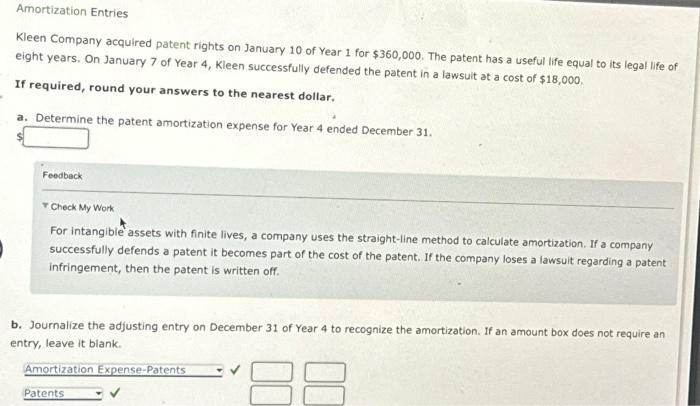This screenshot has height=406, width=700.
Task: Select the credit box on the Patents row
Action: [324, 396]
